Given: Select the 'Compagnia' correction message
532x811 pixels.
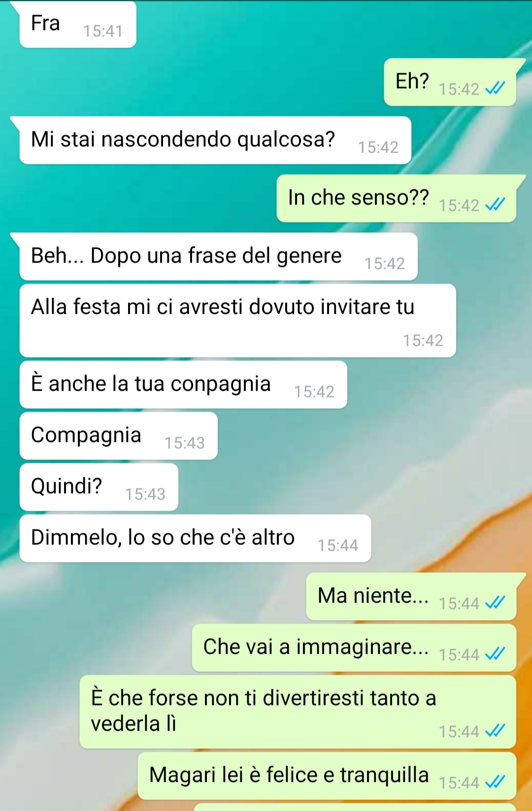Looking at the screenshot, I should click(x=118, y=436).
